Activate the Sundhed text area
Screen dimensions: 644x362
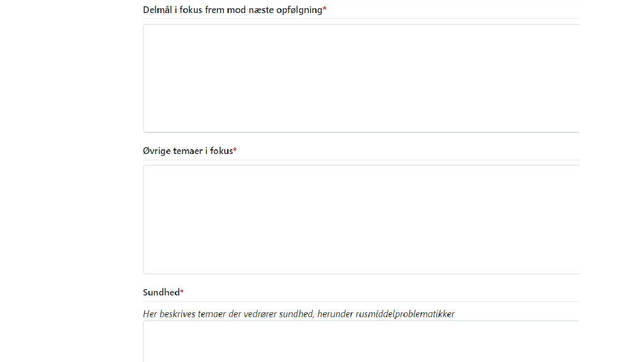[x=361, y=341]
